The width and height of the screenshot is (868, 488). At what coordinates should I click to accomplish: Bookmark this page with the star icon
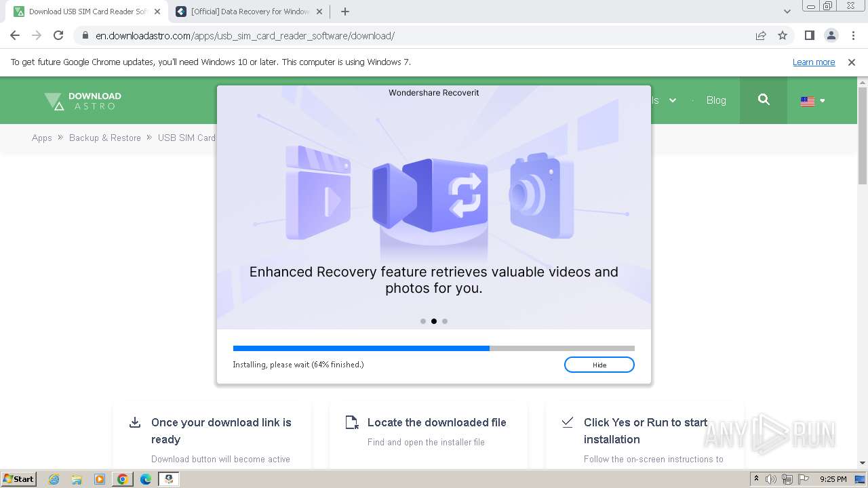pyautogui.click(x=783, y=35)
